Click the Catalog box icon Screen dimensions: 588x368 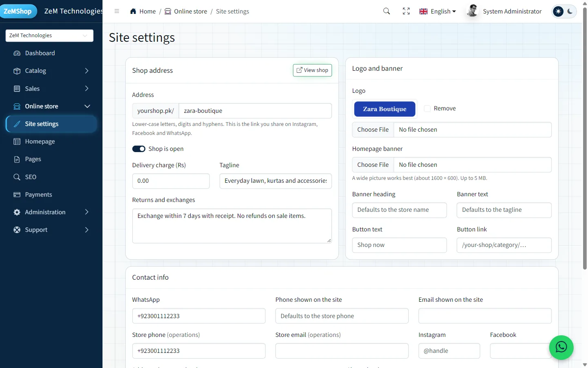[17, 71]
